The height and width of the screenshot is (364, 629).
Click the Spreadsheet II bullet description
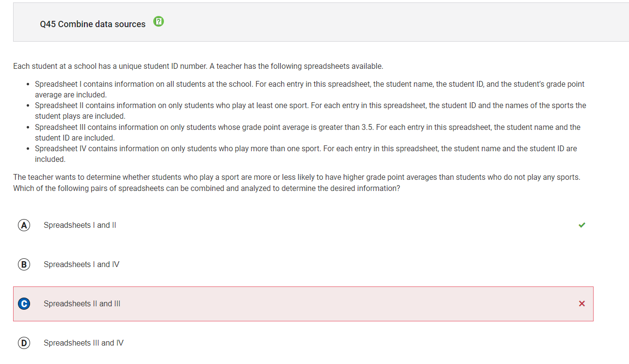tap(310, 111)
